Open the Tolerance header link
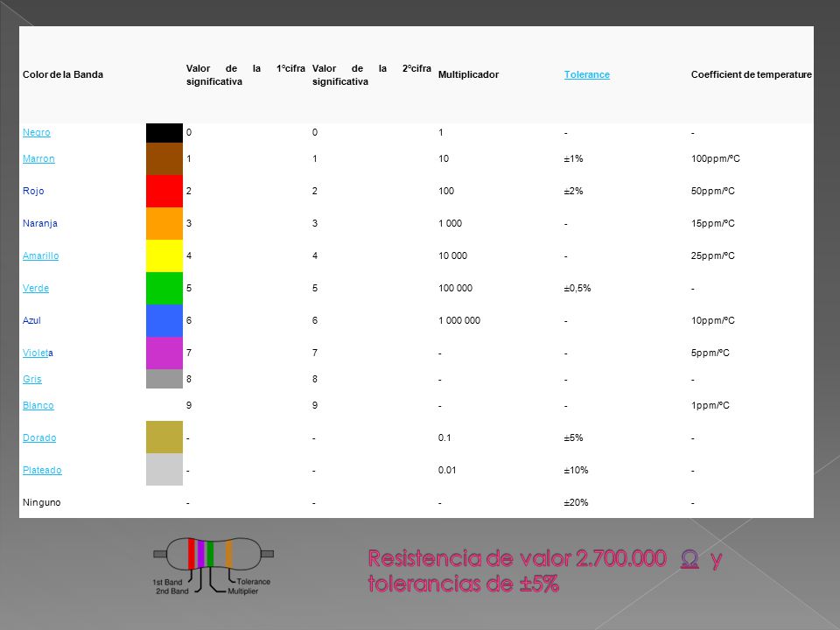This screenshot has width=840, height=630. point(586,74)
